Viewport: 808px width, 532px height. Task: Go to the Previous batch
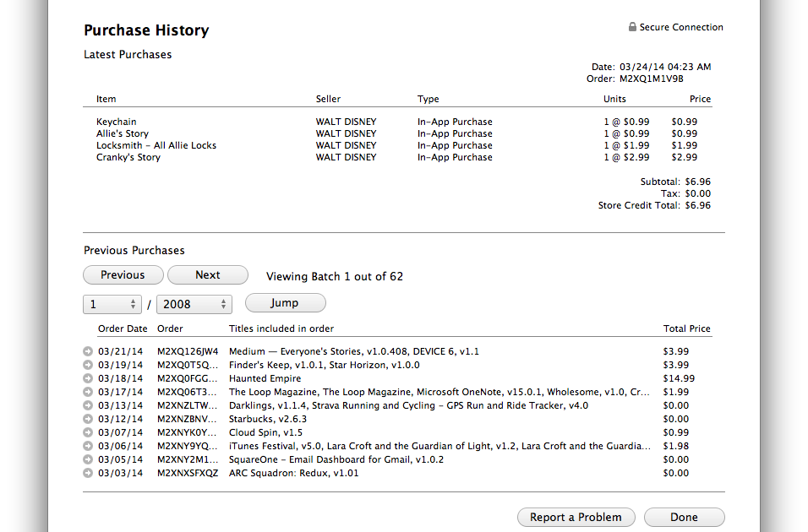(x=123, y=275)
